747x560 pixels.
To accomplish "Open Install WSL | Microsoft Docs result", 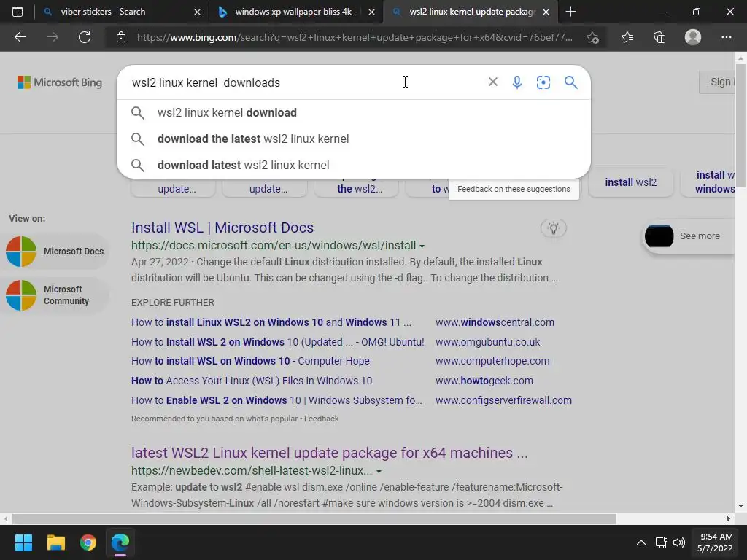I will tap(222, 227).
